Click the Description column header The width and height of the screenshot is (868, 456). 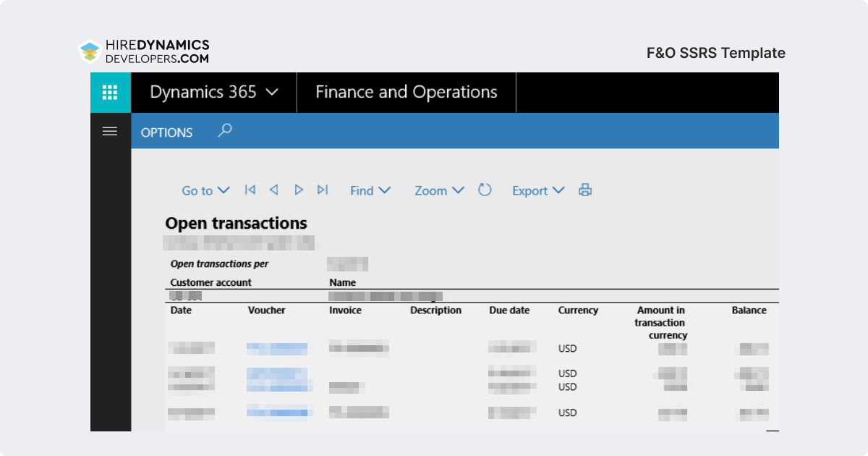click(435, 311)
